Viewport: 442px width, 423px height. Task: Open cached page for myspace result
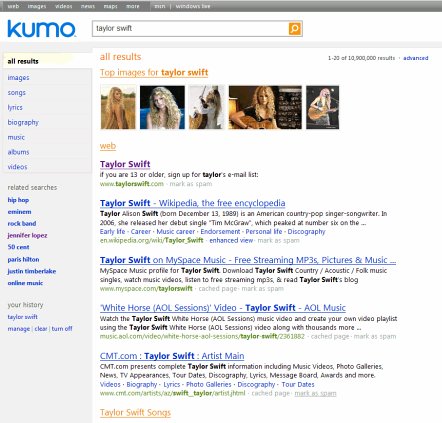pos(218,289)
